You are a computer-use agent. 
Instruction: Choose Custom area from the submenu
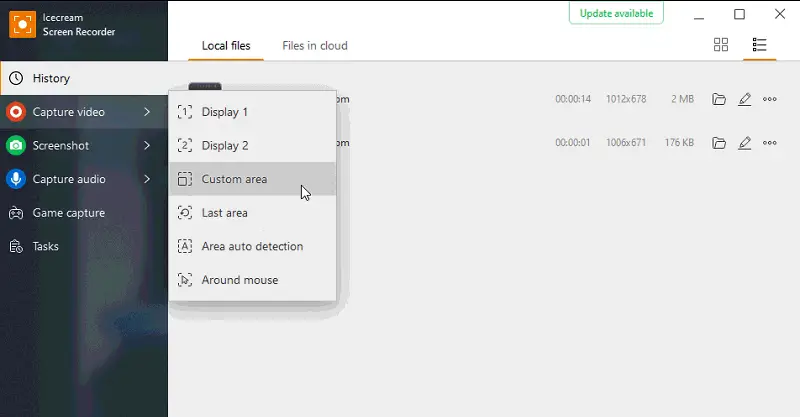click(x=252, y=179)
